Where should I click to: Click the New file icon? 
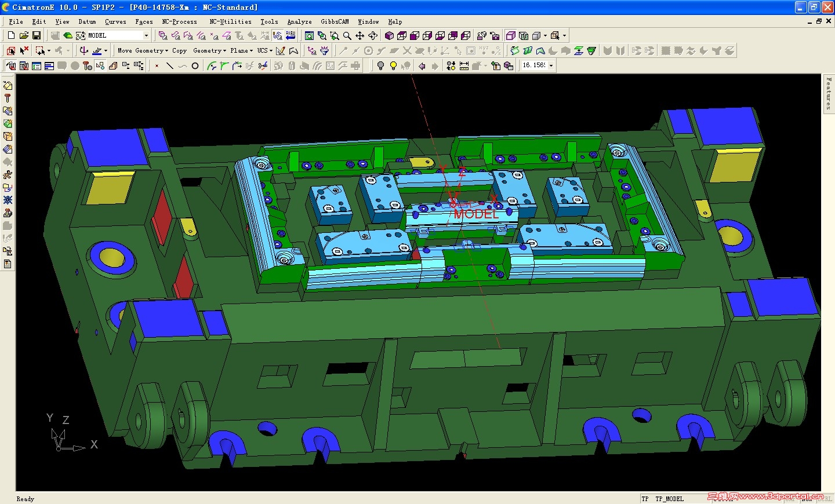point(11,35)
